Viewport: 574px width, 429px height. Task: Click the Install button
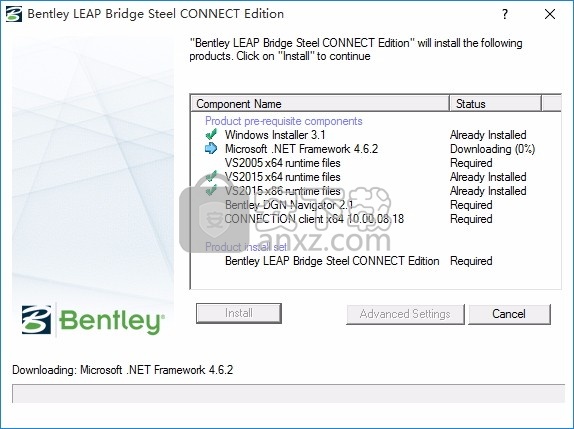click(x=239, y=313)
